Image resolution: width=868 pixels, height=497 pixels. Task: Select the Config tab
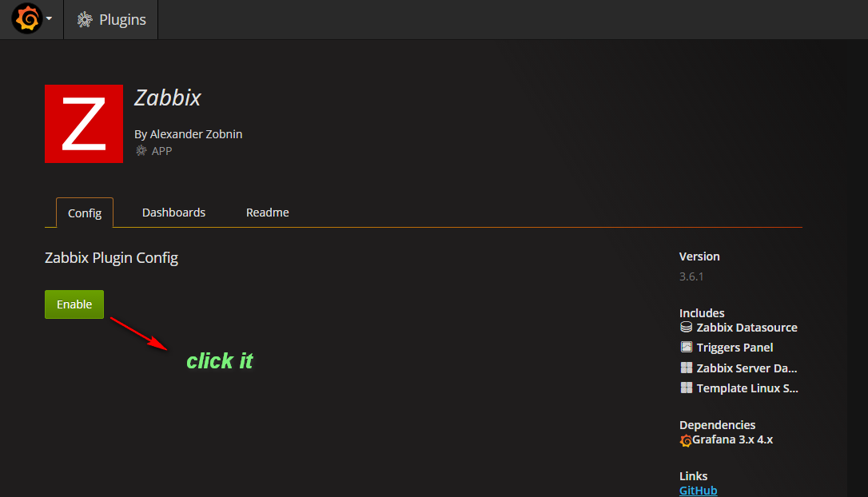(x=85, y=213)
